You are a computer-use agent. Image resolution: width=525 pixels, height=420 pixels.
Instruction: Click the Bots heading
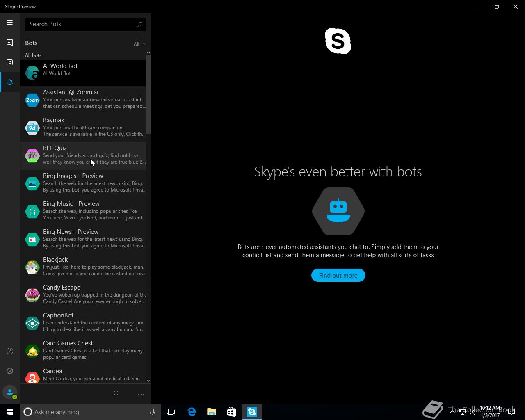tap(31, 43)
